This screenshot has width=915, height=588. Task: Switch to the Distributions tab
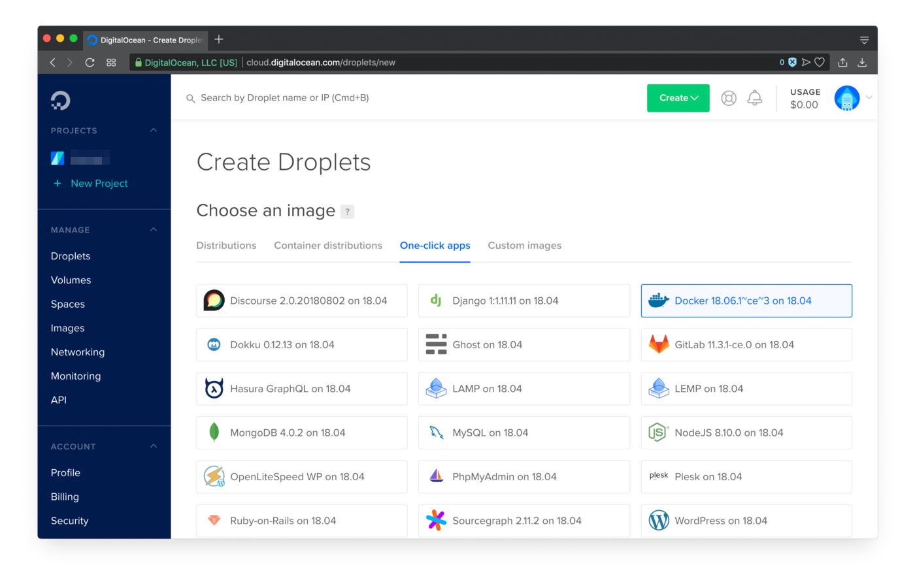pos(226,246)
